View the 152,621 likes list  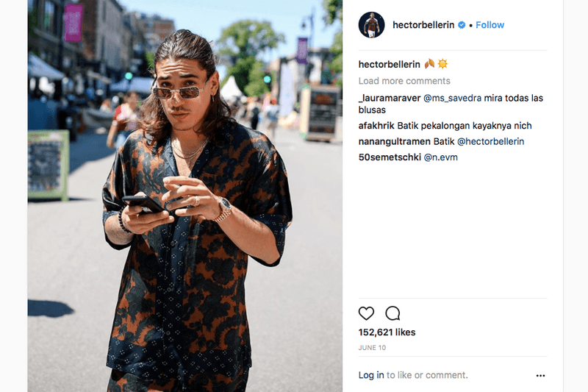(x=387, y=332)
